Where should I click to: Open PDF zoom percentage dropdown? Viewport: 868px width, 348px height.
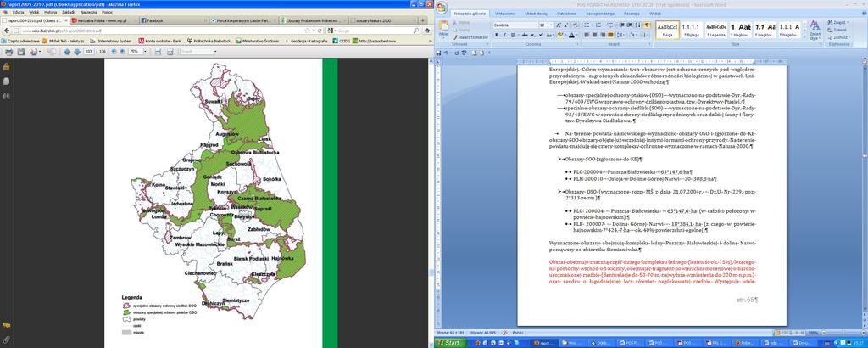(x=144, y=52)
